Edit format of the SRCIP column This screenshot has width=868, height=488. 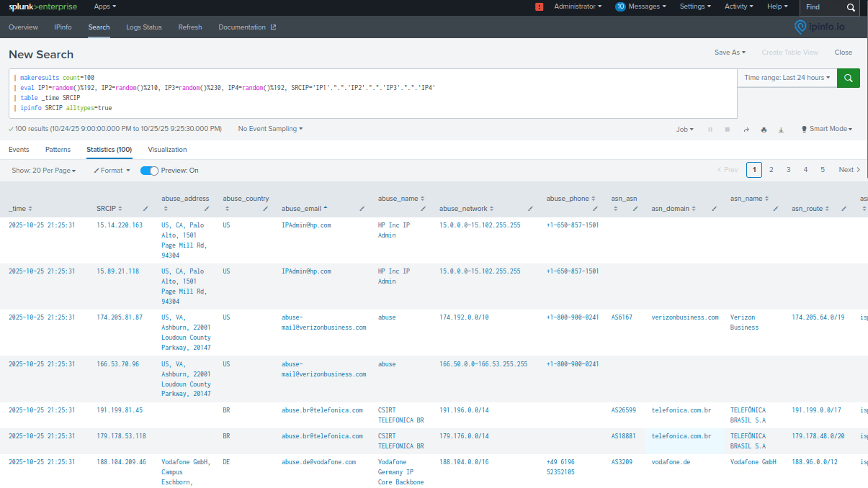click(x=145, y=208)
